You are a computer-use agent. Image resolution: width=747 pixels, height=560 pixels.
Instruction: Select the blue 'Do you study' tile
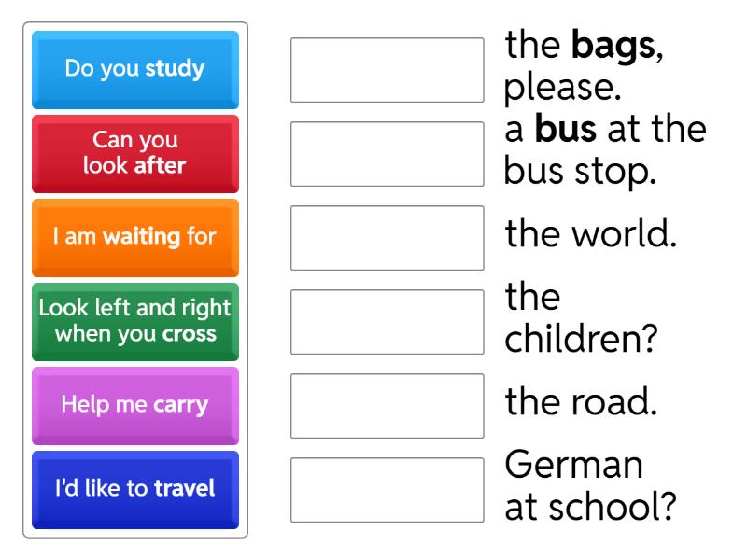pos(135,69)
